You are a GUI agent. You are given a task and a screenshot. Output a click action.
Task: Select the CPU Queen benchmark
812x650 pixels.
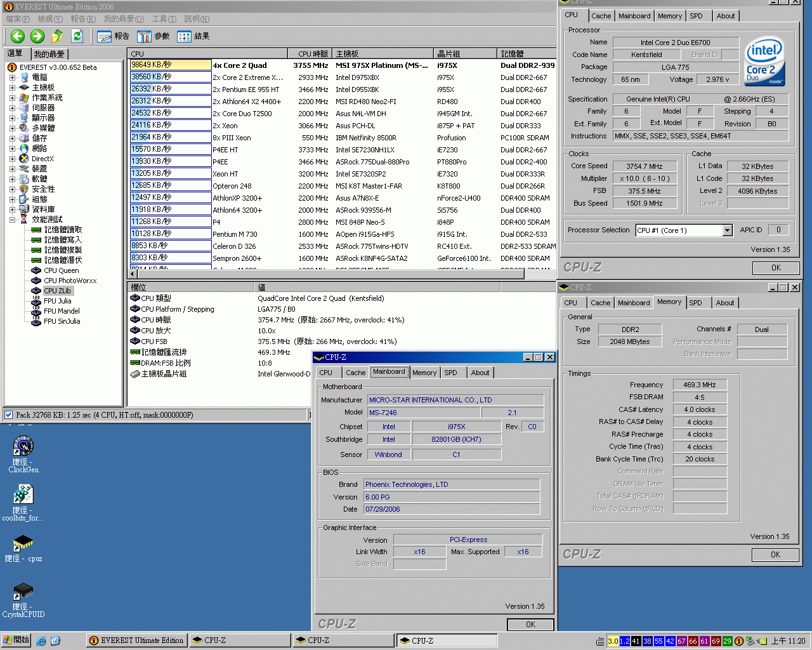[61, 270]
